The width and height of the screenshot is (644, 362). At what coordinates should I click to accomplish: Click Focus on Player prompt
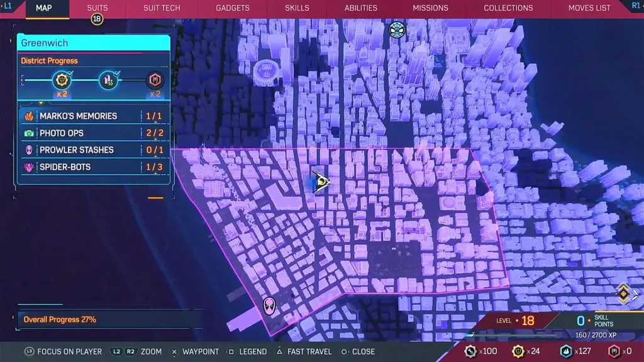point(63,352)
